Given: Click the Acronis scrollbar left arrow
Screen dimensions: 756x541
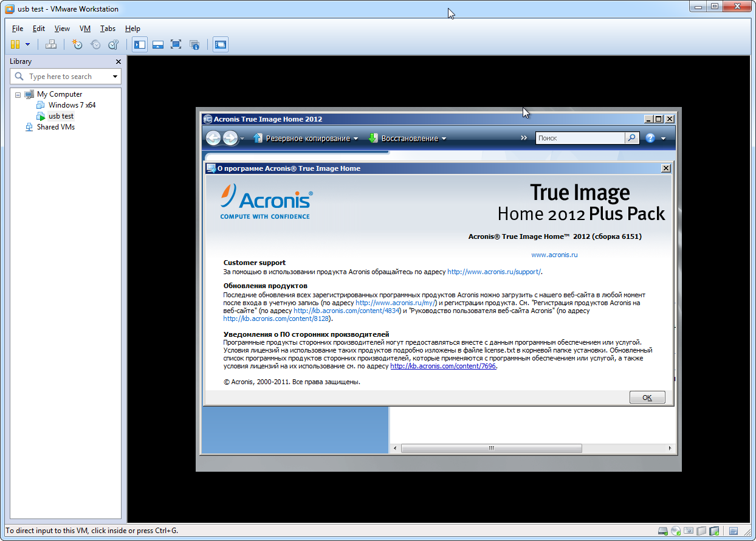Looking at the screenshot, I should pyautogui.click(x=395, y=448).
